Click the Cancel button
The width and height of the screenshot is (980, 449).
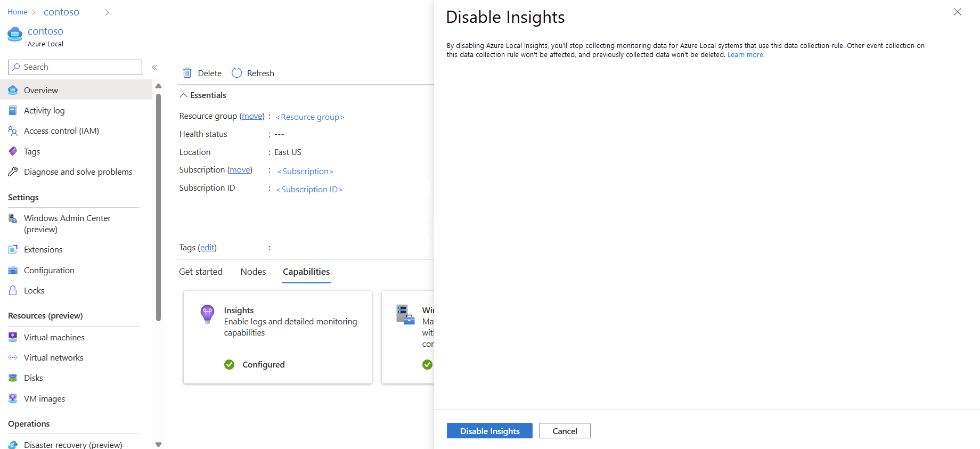tap(565, 431)
